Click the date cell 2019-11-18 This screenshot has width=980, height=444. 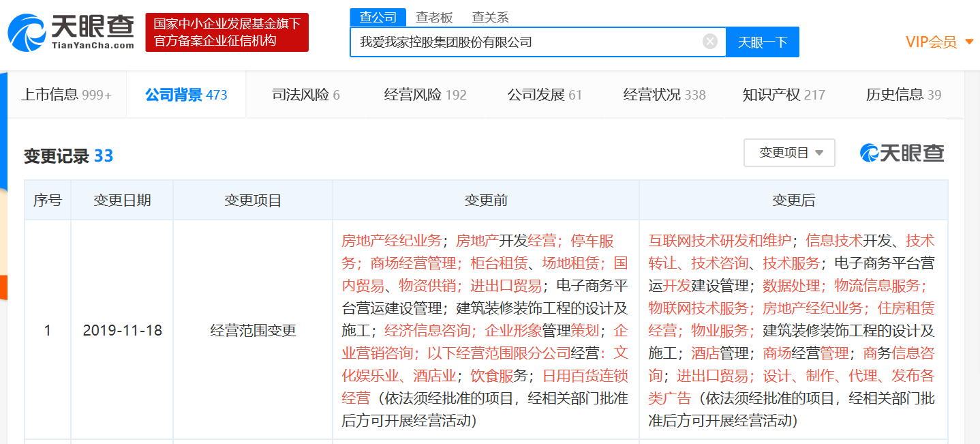click(x=122, y=331)
